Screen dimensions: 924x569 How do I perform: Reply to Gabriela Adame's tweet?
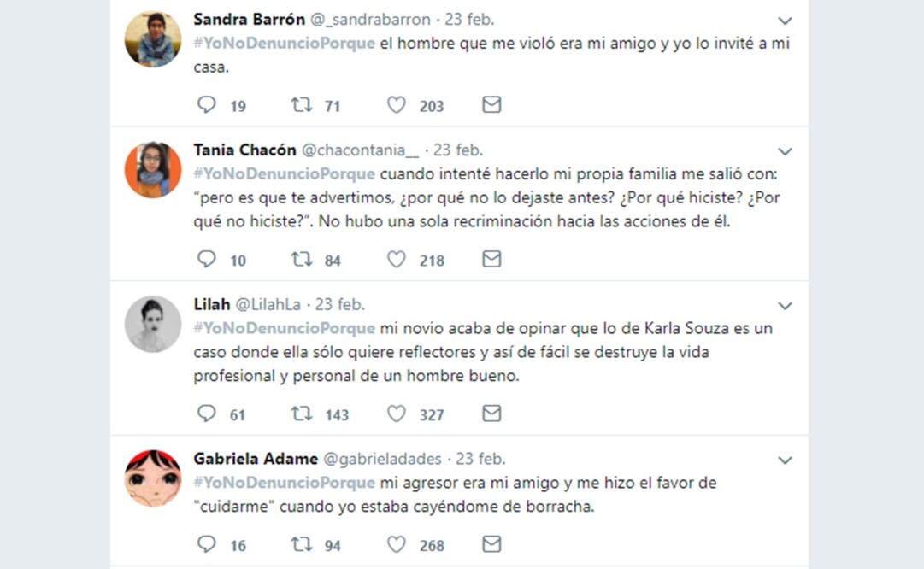207,544
